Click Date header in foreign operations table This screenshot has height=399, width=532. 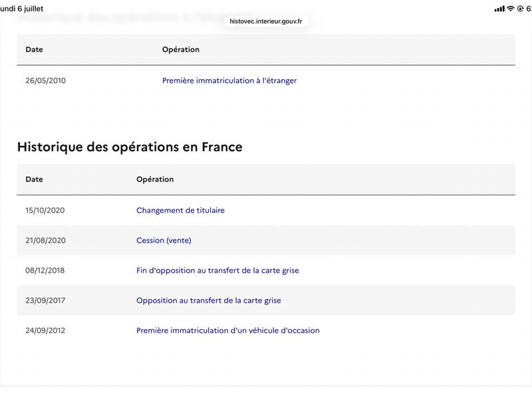35,49
